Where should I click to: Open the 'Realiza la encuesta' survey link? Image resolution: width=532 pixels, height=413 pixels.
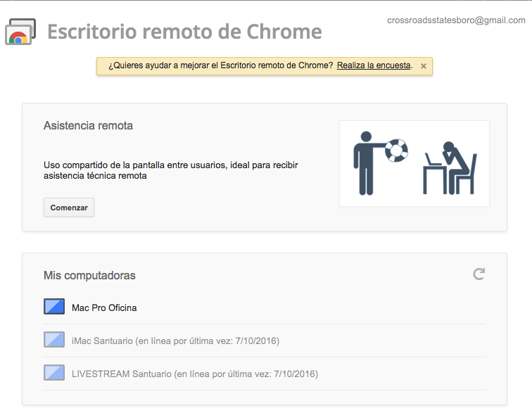tap(374, 65)
